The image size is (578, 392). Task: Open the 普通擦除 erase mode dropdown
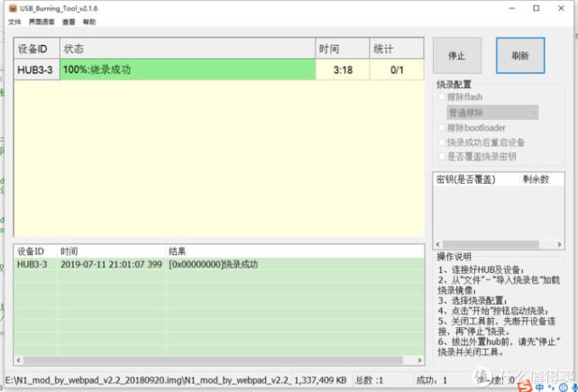click(492, 113)
